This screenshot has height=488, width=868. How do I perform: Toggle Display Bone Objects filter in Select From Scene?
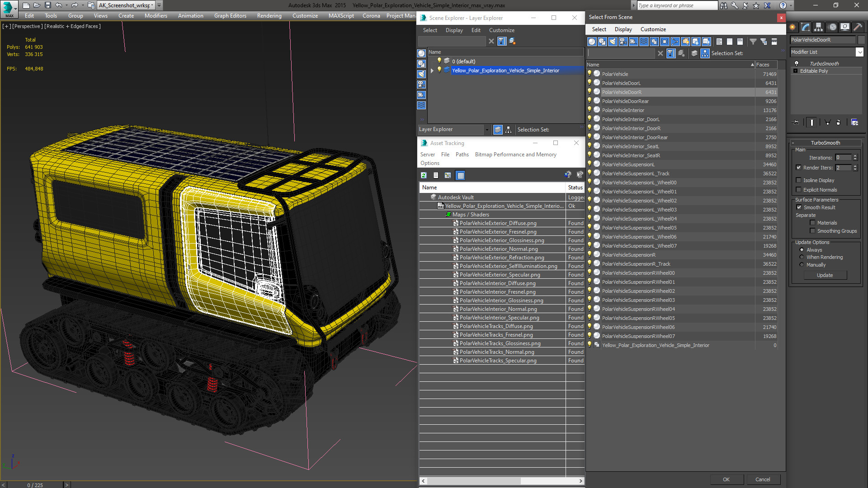pos(675,42)
